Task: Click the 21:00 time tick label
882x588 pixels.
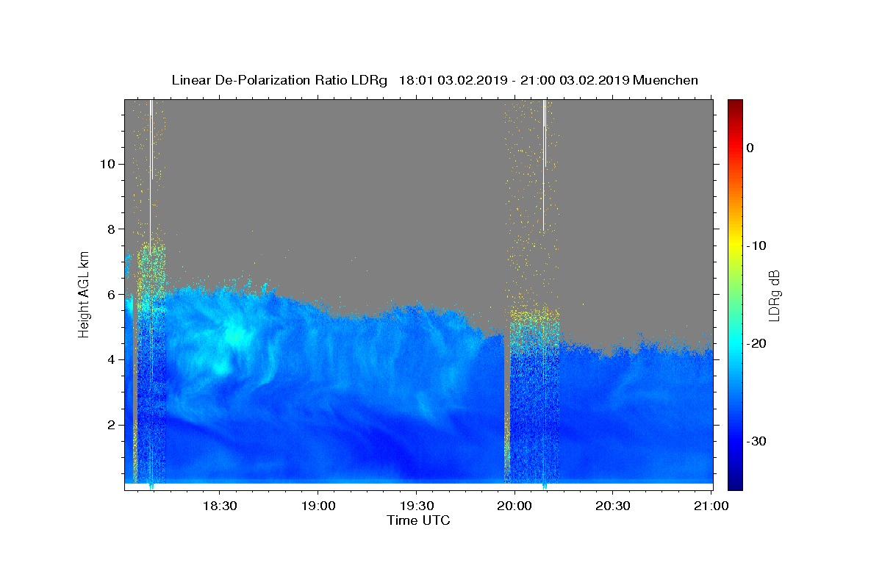Action: tap(711, 506)
